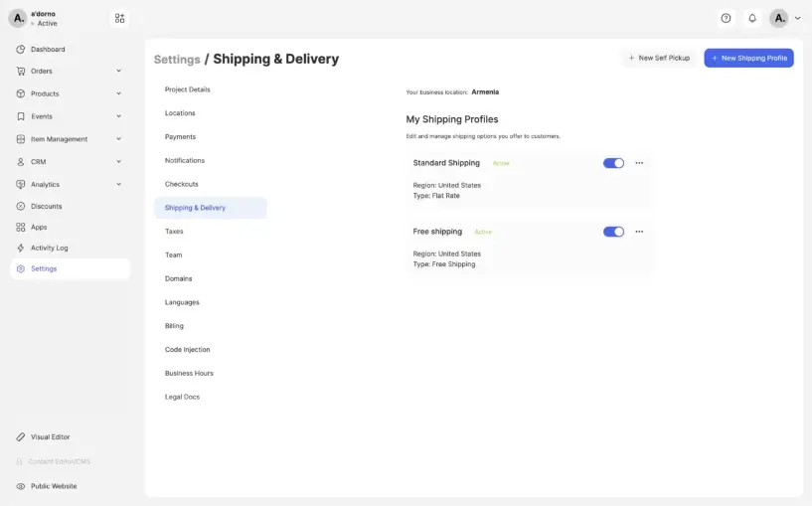Click the Item Management icon
Viewport: 812px width, 506px height.
tap(20, 139)
